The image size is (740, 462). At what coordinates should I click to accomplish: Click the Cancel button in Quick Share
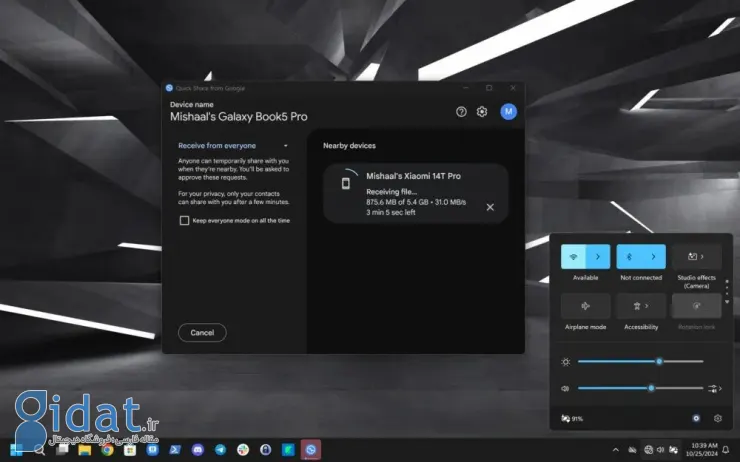(x=202, y=333)
